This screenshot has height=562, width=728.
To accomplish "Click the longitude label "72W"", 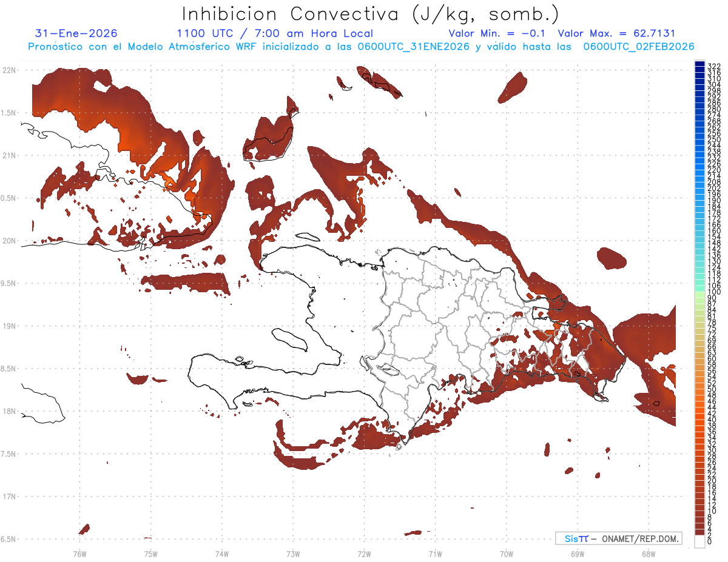I will pyautogui.click(x=364, y=554).
